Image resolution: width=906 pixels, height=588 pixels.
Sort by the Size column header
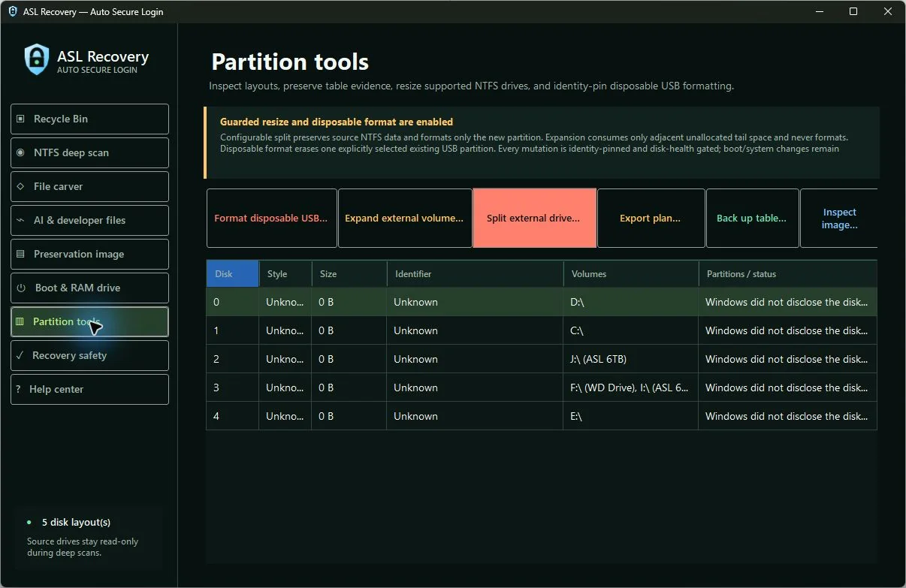[x=349, y=274]
